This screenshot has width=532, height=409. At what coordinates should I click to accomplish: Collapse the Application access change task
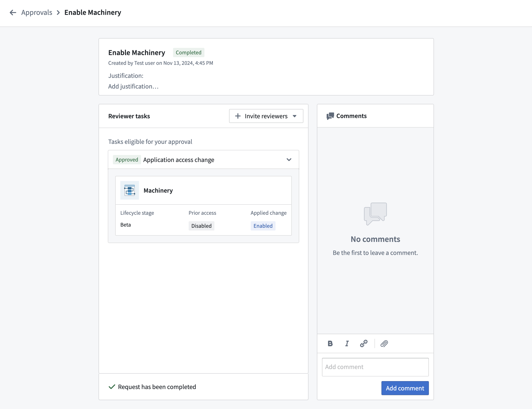(x=289, y=160)
